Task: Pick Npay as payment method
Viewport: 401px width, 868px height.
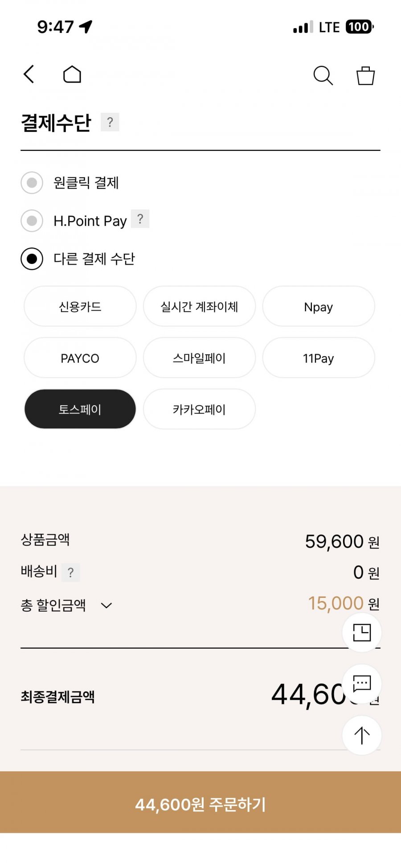Action: pyautogui.click(x=319, y=307)
